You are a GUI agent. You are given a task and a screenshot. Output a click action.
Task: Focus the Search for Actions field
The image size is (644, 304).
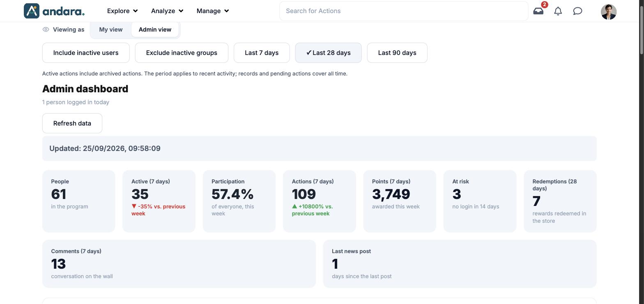[404, 11]
